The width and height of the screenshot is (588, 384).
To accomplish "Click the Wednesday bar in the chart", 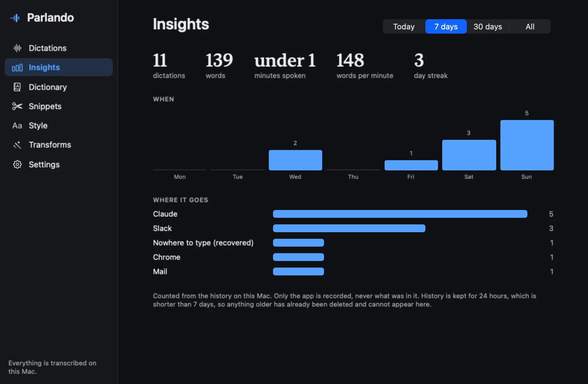I will [x=295, y=160].
